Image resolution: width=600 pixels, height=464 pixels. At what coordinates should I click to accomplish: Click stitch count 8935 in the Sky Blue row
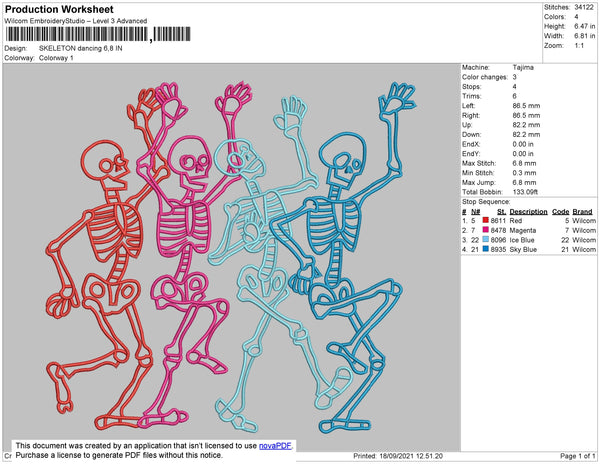click(498, 249)
